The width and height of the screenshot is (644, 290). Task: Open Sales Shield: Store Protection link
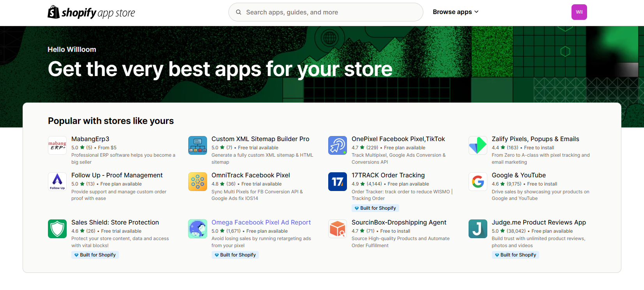115,223
